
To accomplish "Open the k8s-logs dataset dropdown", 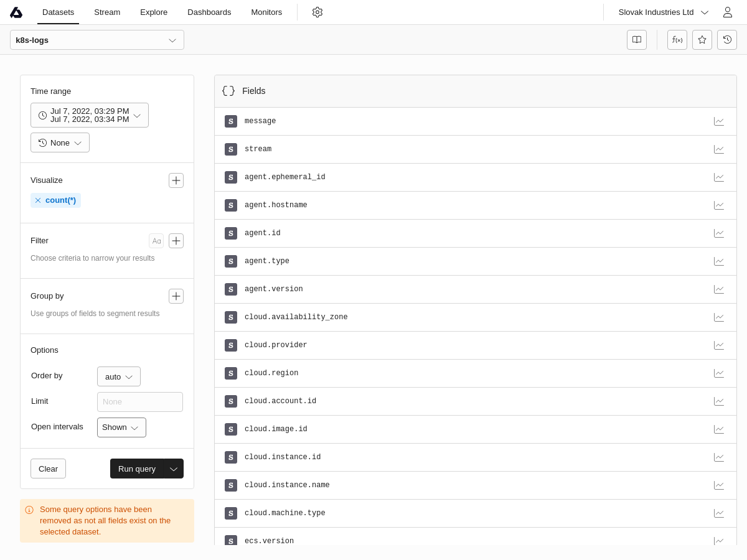I will tap(97, 40).
